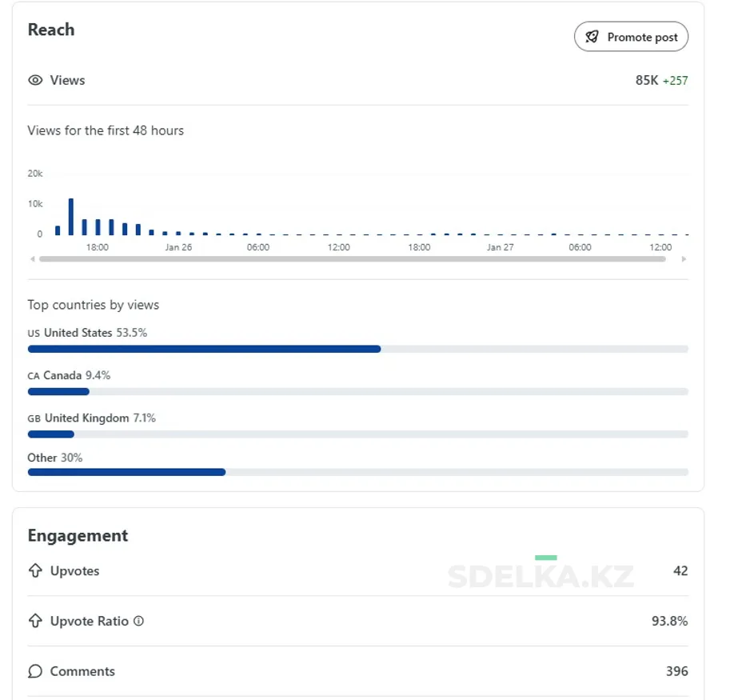Click the horizontal scrollbar under the views chart
Image resolution: width=746 pixels, height=700 pixels.
click(352, 259)
